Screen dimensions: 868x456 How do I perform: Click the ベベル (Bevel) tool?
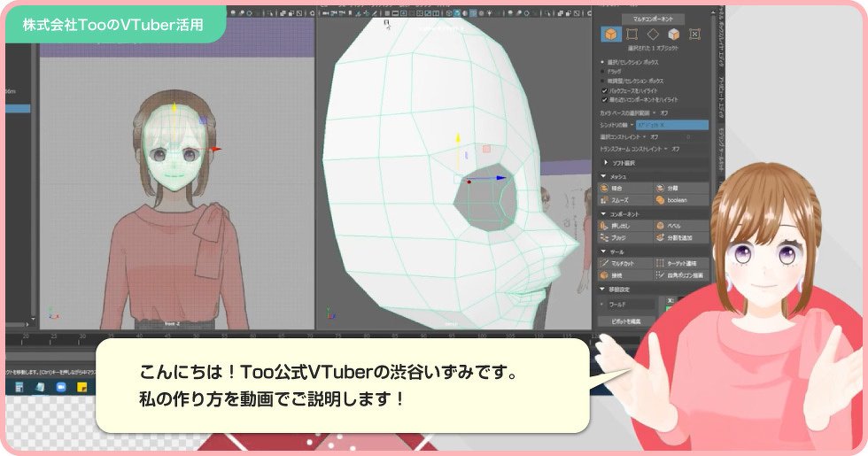pos(681,226)
